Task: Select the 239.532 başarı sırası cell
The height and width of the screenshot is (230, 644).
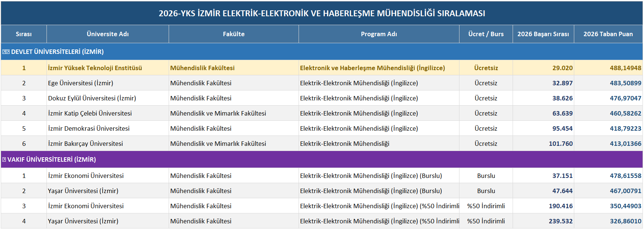Action: [543, 221]
